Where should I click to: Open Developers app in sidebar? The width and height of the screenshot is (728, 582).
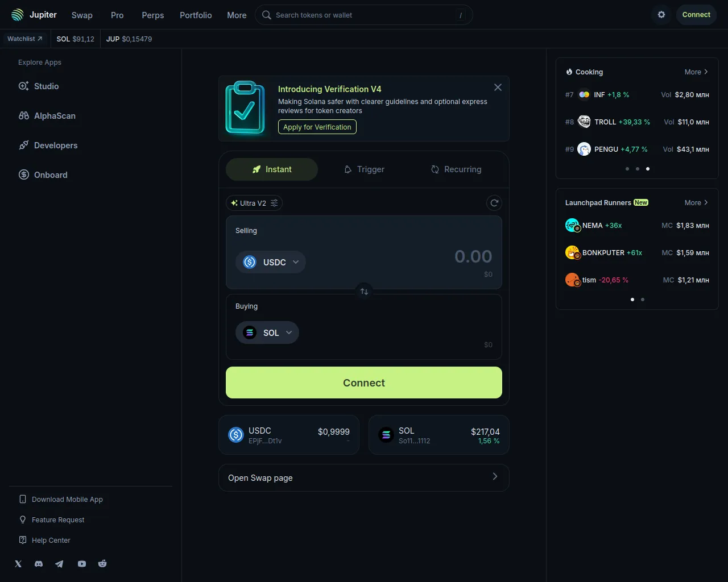tap(48, 145)
